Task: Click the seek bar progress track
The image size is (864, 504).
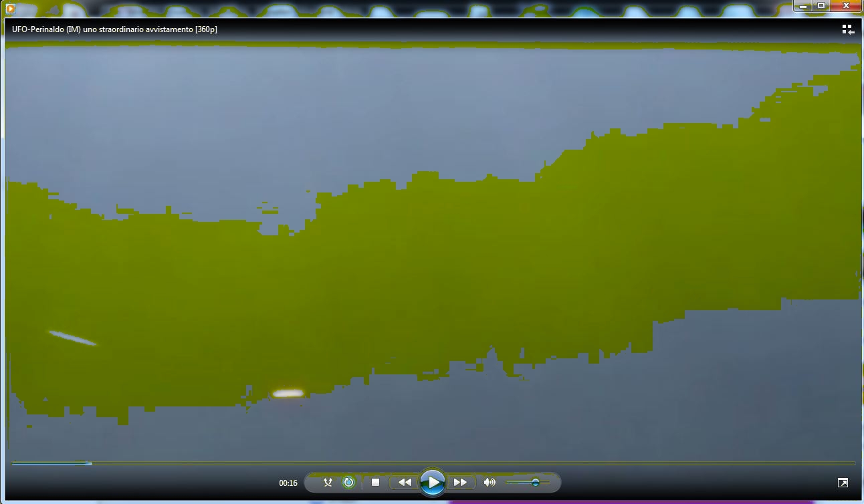Action: click(x=433, y=463)
